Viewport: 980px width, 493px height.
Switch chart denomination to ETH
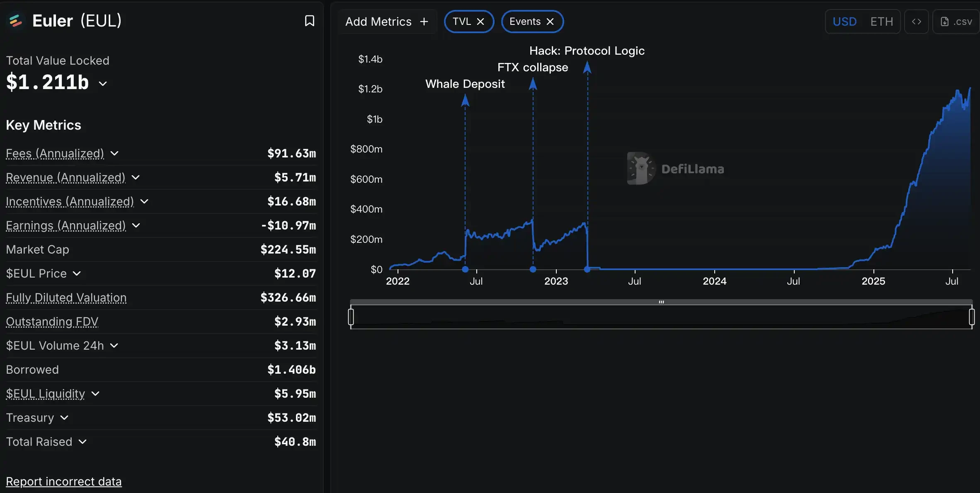tap(881, 22)
